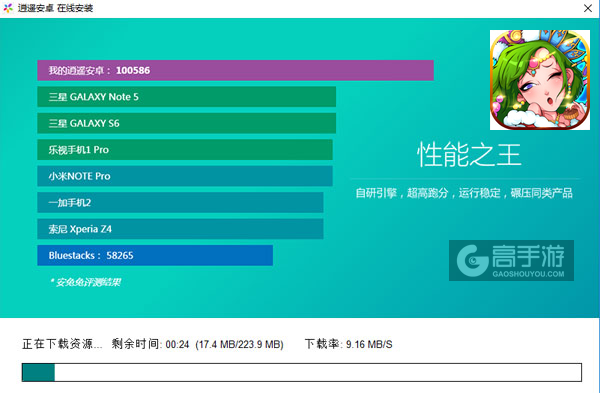Select the 索尼 Xperia Z4 bar
This screenshot has width=600, height=393.
(180, 229)
